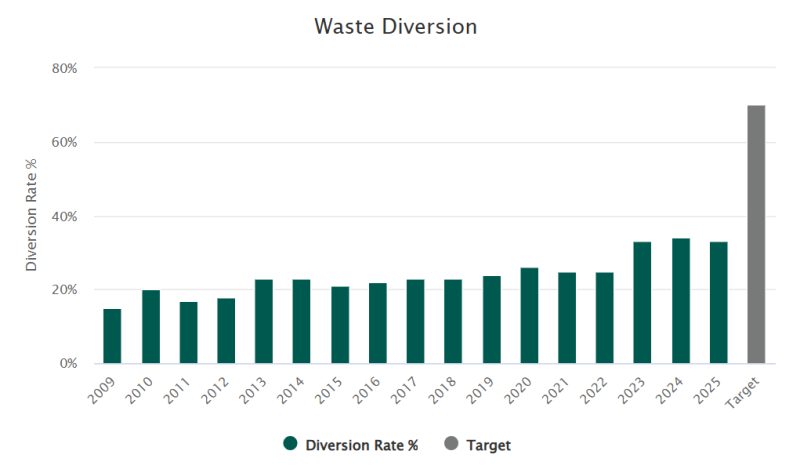Image resolution: width=800 pixels, height=469 pixels.
Task: Select the 2017 diversion rate bar
Action: tap(415, 322)
